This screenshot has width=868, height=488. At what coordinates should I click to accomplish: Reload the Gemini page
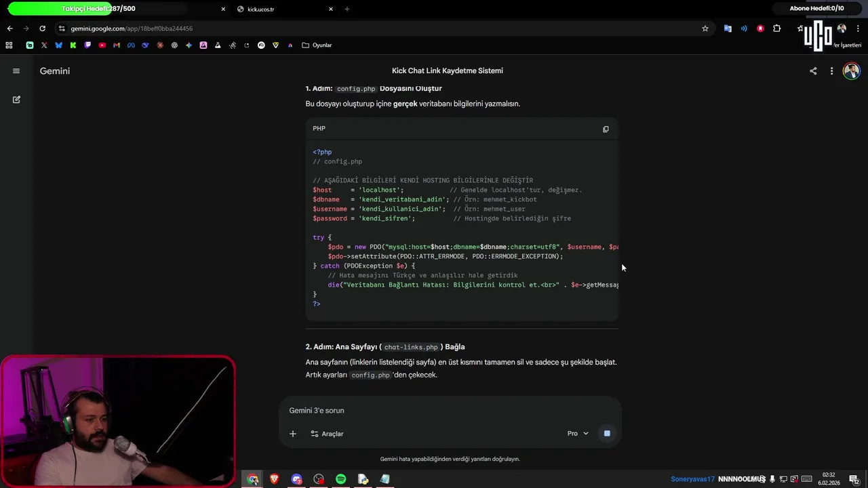pyautogui.click(x=42, y=28)
